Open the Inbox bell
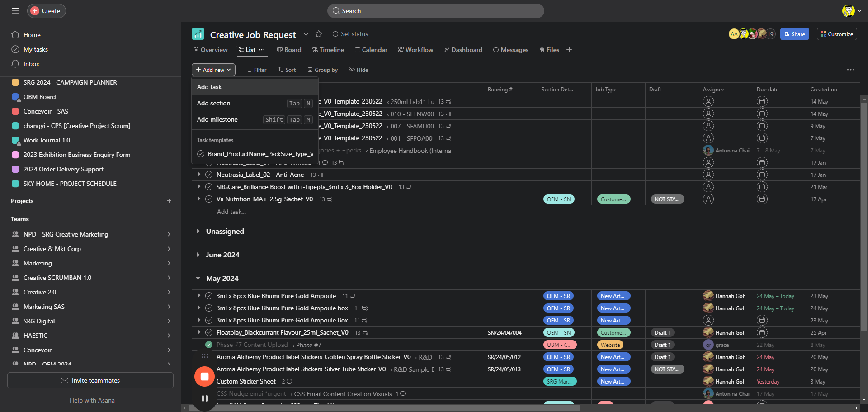This screenshot has width=868, height=412. coord(15,64)
